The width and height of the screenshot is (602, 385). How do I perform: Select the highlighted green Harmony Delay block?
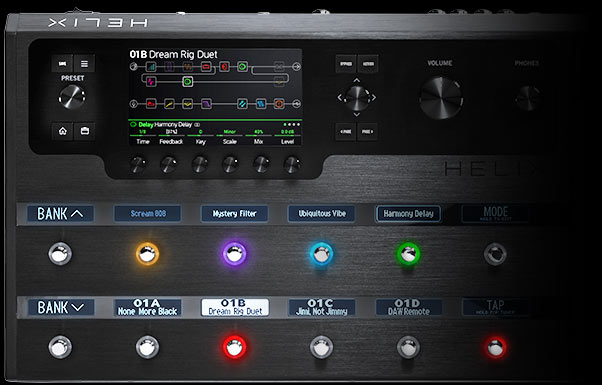(187, 81)
